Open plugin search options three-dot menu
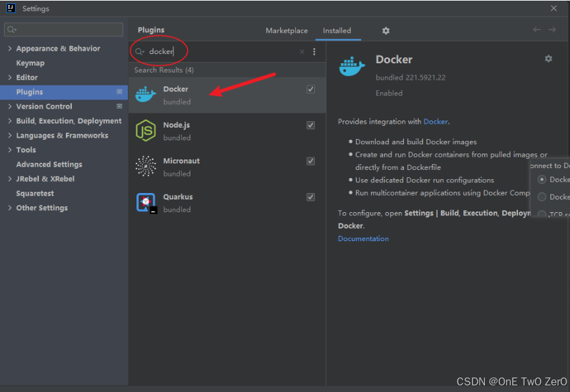This screenshot has width=570, height=392. (x=314, y=51)
